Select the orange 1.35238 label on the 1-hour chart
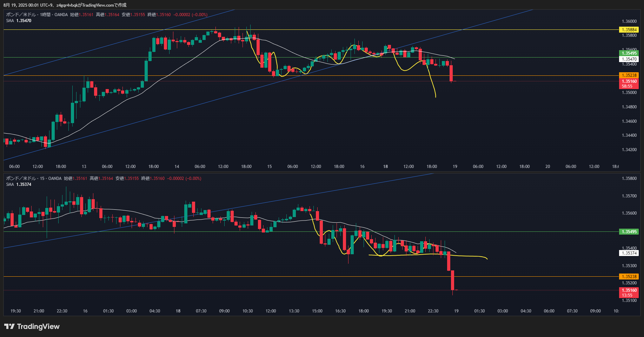Viewport: 644px width, 337px height. pyautogui.click(x=629, y=75)
